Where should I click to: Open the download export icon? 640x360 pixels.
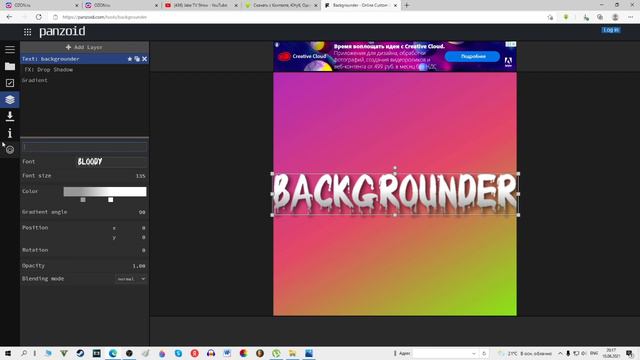10,116
